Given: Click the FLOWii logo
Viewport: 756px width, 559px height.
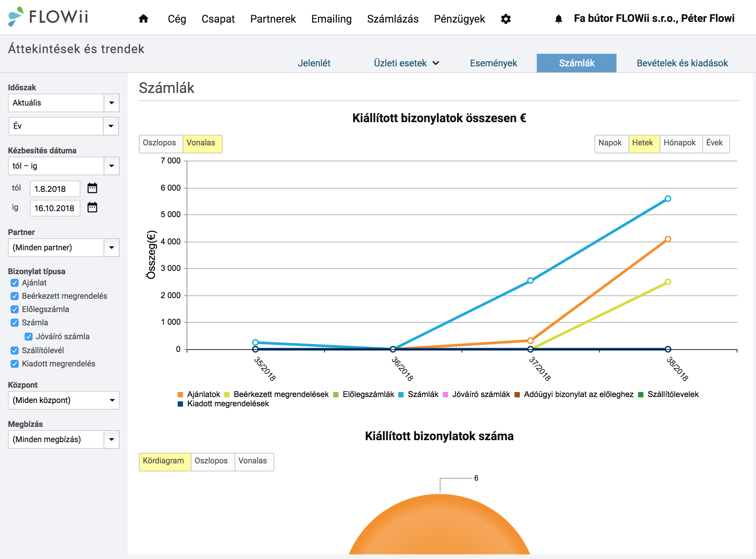Looking at the screenshot, I should pos(48,17).
